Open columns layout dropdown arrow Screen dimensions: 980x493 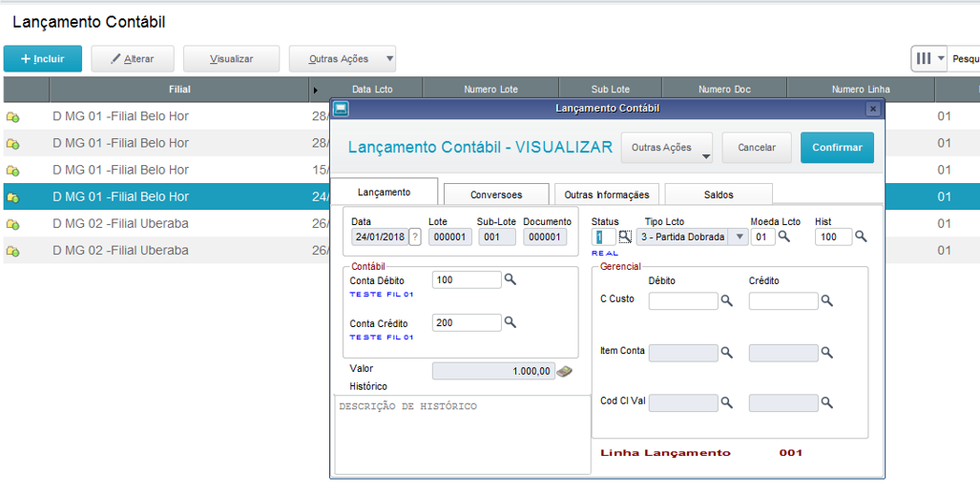pyautogui.click(x=941, y=58)
